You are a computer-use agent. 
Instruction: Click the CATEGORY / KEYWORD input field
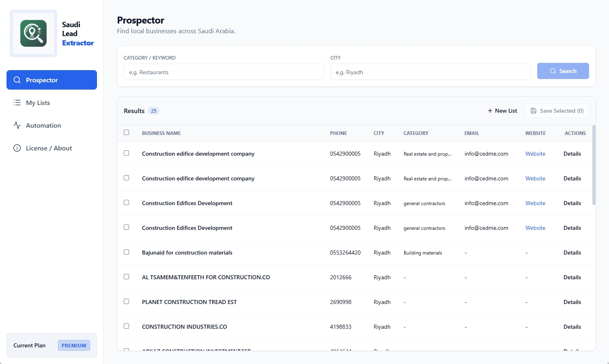pyautogui.click(x=224, y=72)
